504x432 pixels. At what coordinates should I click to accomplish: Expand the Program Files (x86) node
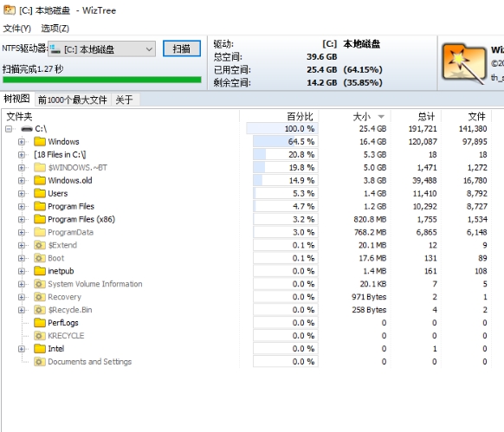(x=22, y=220)
